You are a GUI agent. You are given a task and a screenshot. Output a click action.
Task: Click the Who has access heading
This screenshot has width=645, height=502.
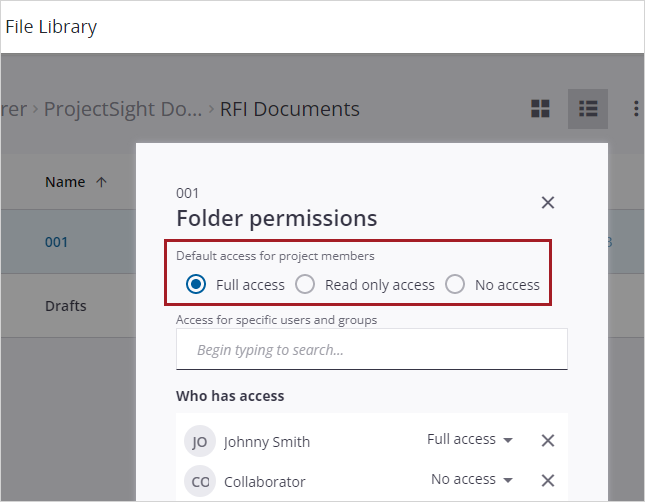[x=230, y=396]
